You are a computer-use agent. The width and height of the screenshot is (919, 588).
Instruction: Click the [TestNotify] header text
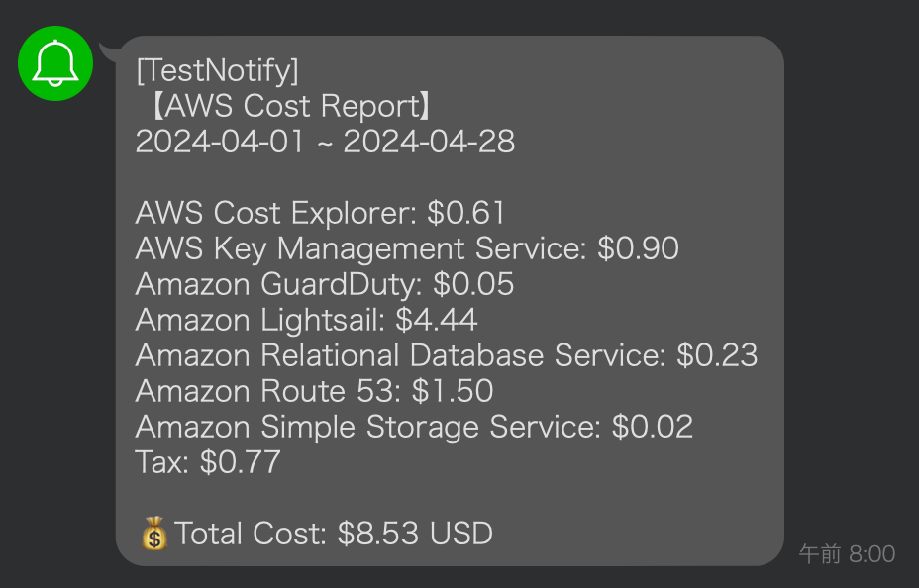[217, 70]
